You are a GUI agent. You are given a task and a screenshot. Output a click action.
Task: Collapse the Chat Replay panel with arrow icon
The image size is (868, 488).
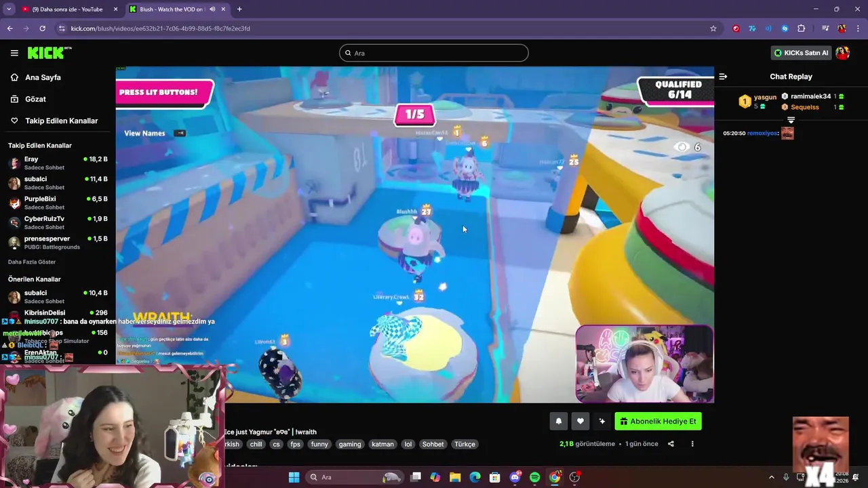click(x=723, y=77)
